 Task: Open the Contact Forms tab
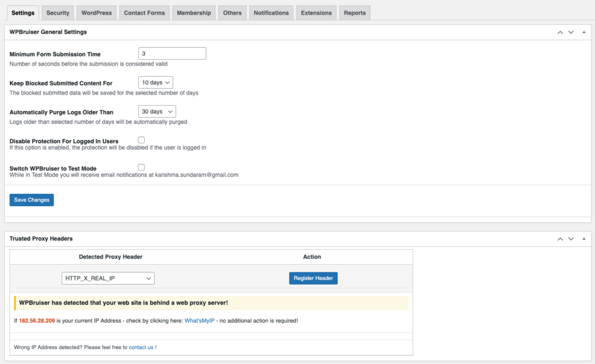[x=144, y=13]
